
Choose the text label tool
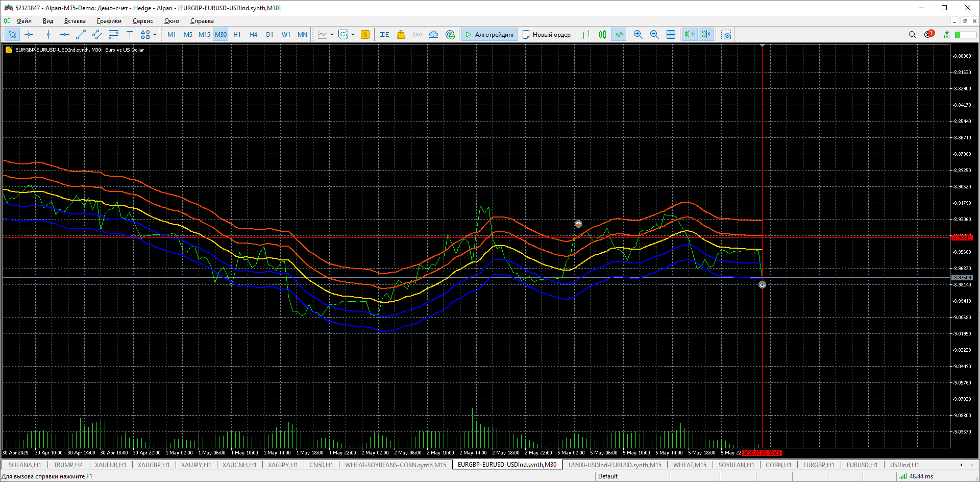click(x=130, y=35)
